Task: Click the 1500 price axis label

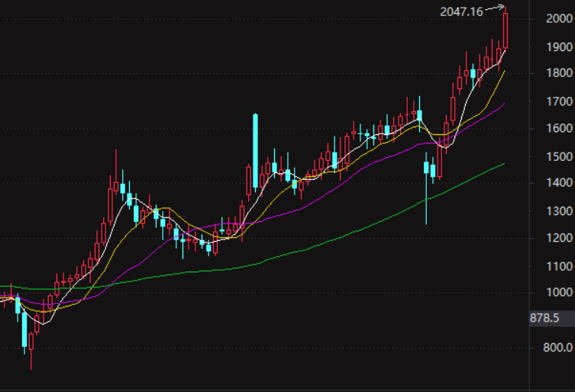Action: [559, 157]
